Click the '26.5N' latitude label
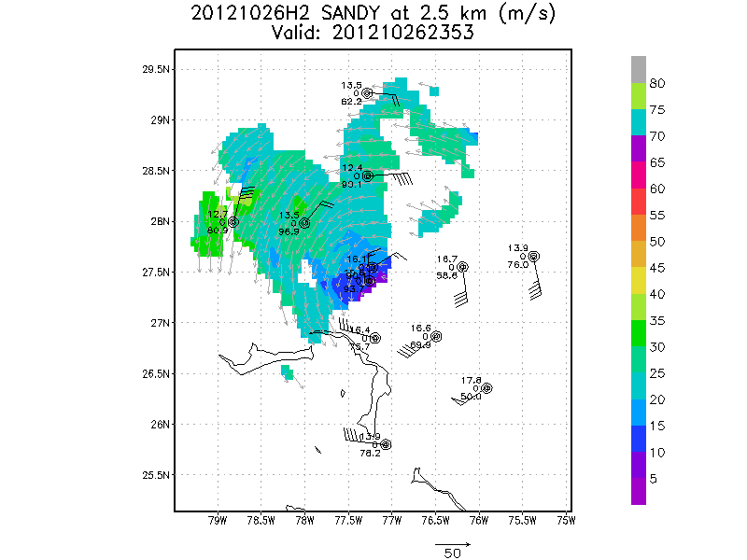 pos(156,374)
